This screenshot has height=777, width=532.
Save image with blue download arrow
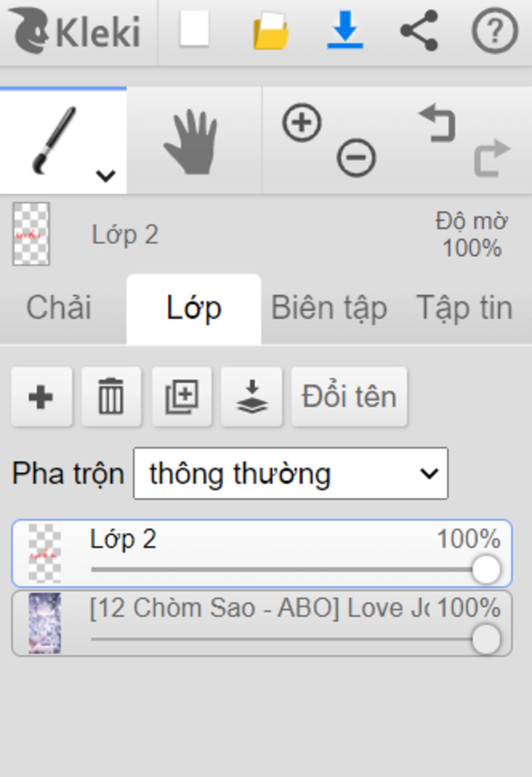click(x=345, y=30)
